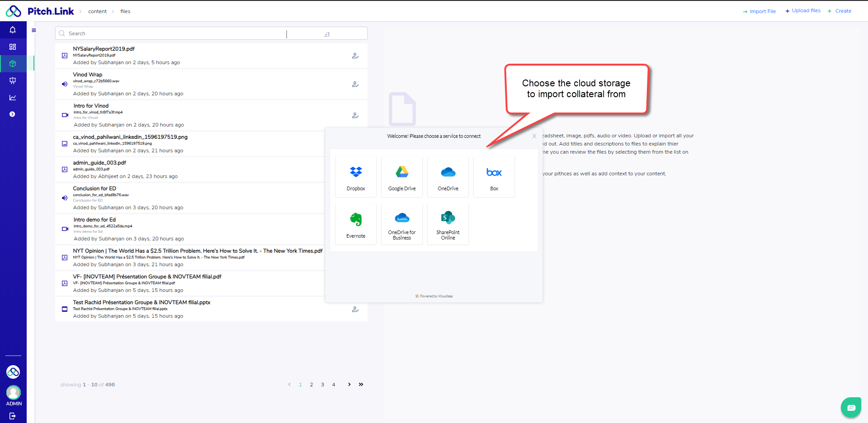The height and width of the screenshot is (423, 868).
Task: Choose OneDrive for Business
Action: pos(402,224)
